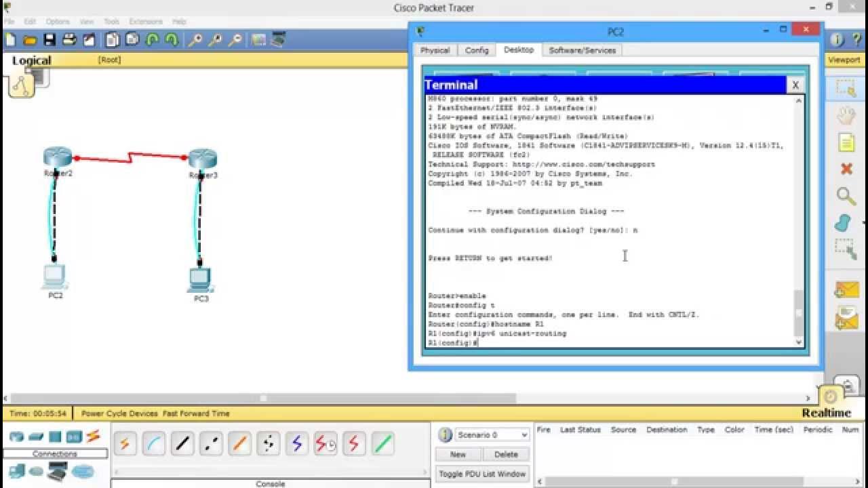Click the New scenario button

tap(458, 454)
